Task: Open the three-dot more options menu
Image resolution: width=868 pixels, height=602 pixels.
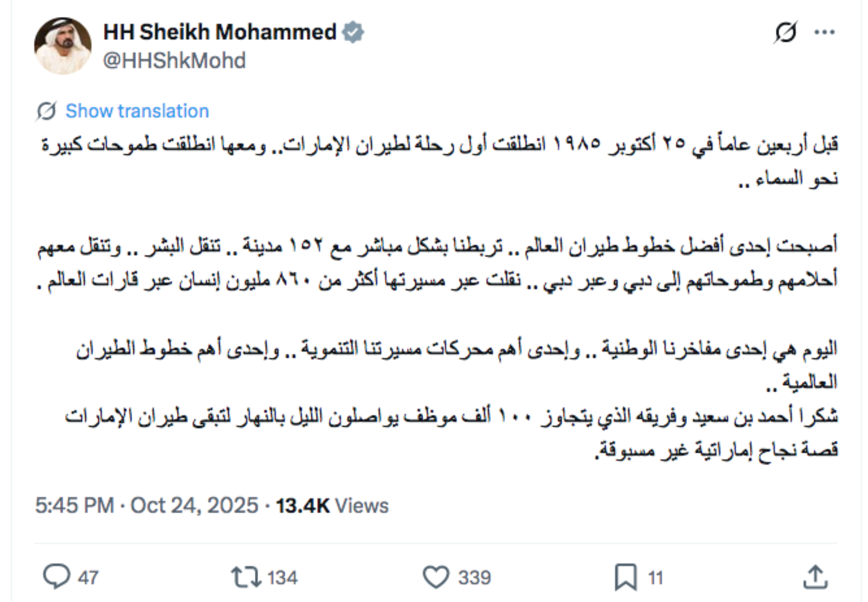Action: (x=824, y=32)
